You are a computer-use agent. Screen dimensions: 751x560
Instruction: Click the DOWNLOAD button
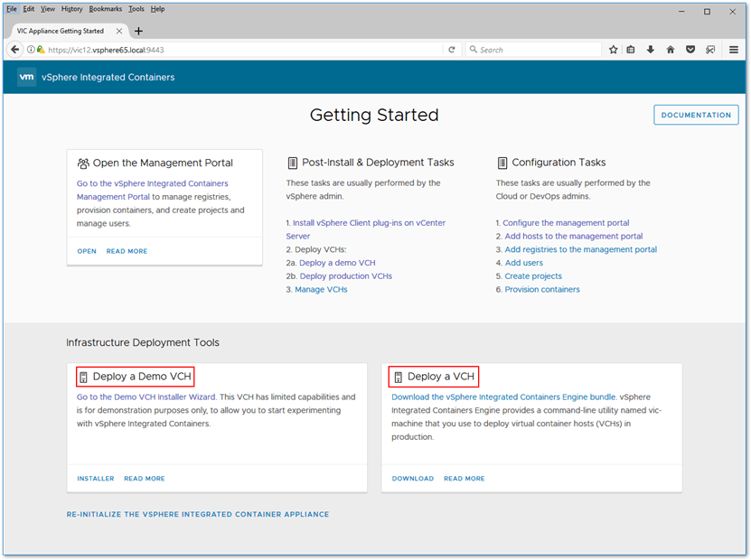click(x=413, y=479)
